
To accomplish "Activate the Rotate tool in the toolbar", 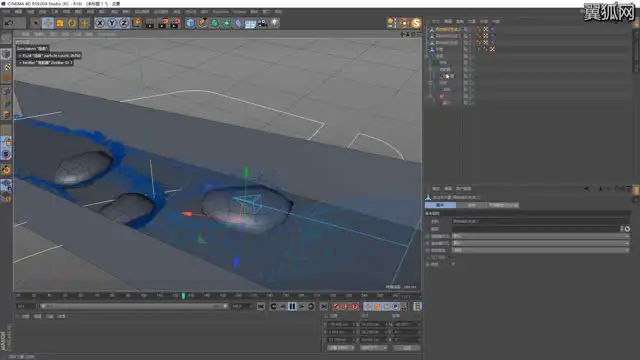I will 72,23.
